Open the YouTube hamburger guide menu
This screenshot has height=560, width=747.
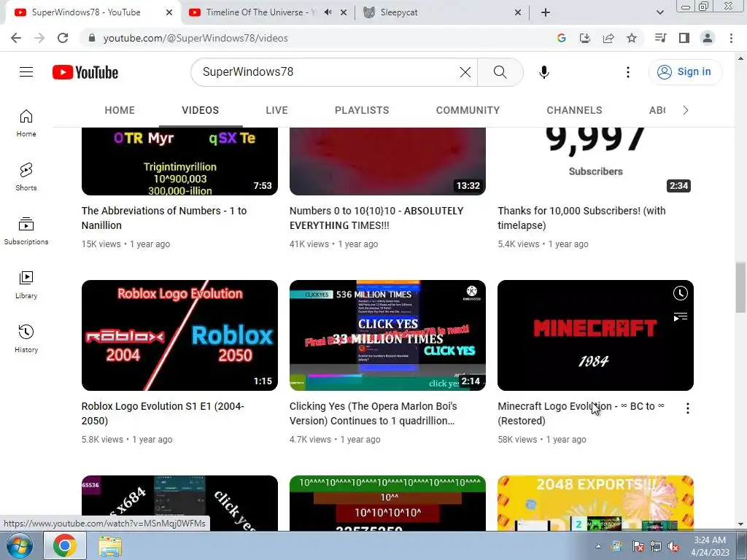pyautogui.click(x=26, y=72)
